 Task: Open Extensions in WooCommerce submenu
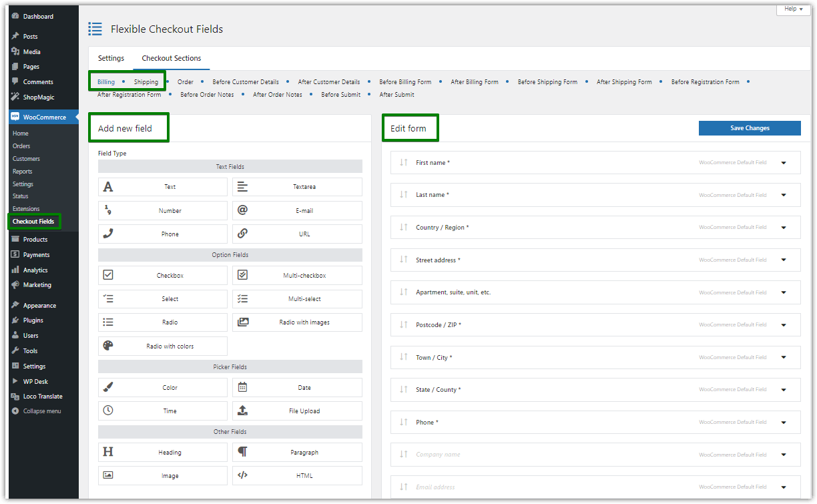(x=26, y=209)
